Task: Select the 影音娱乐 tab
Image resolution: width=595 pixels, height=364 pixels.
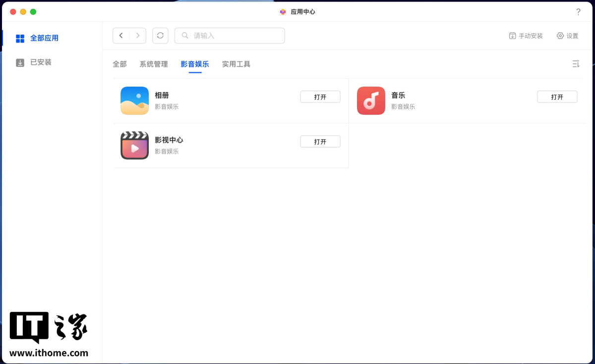Action: tap(195, 64)
